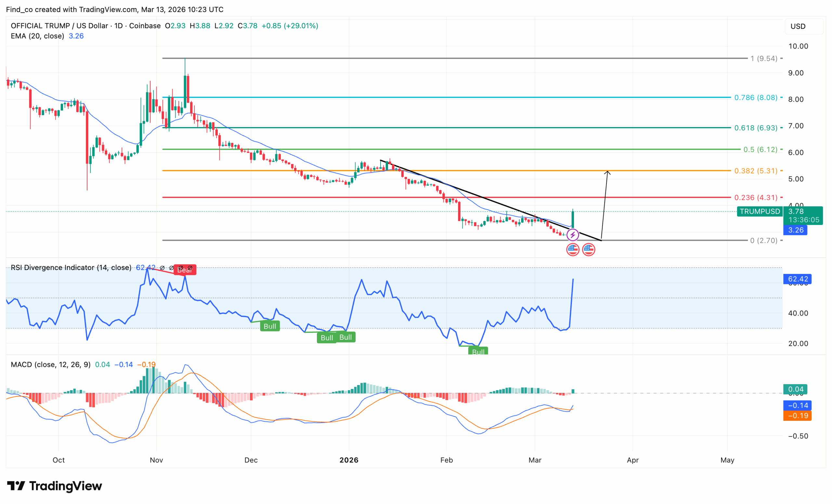Click the EMA legend value 3.26
The height and width of the screenshot is (504, 832).
(x=76, y=36)
